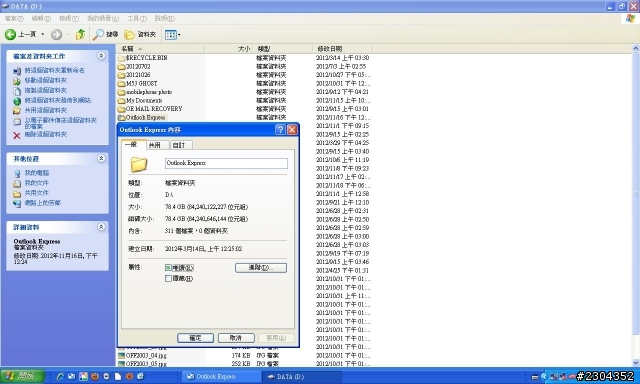Toggle the 唯讀(R) read-only checkbox
This screenshot has height=384, width=640.
point(168,268)
